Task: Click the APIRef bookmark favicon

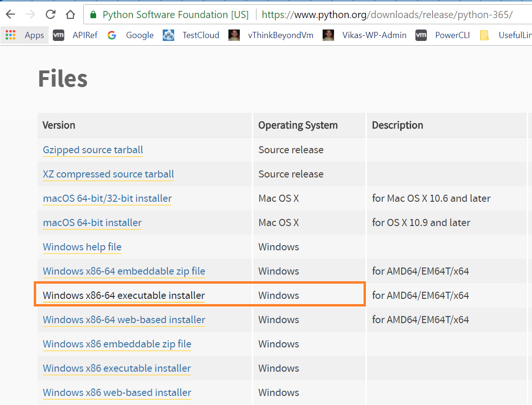Action: 59,35
